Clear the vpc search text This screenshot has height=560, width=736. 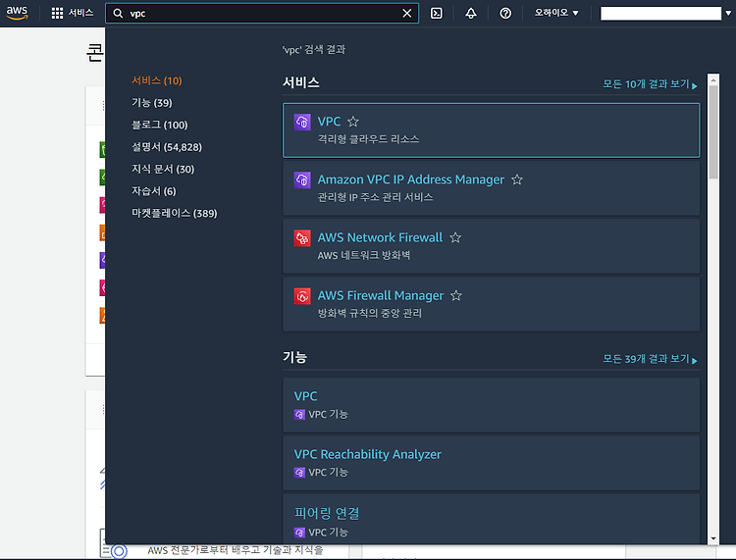click(x=407, y=14)
